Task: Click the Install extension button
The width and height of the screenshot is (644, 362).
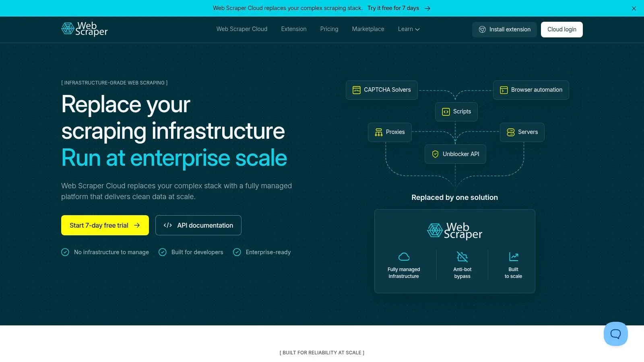Action: tap(504, 29)
